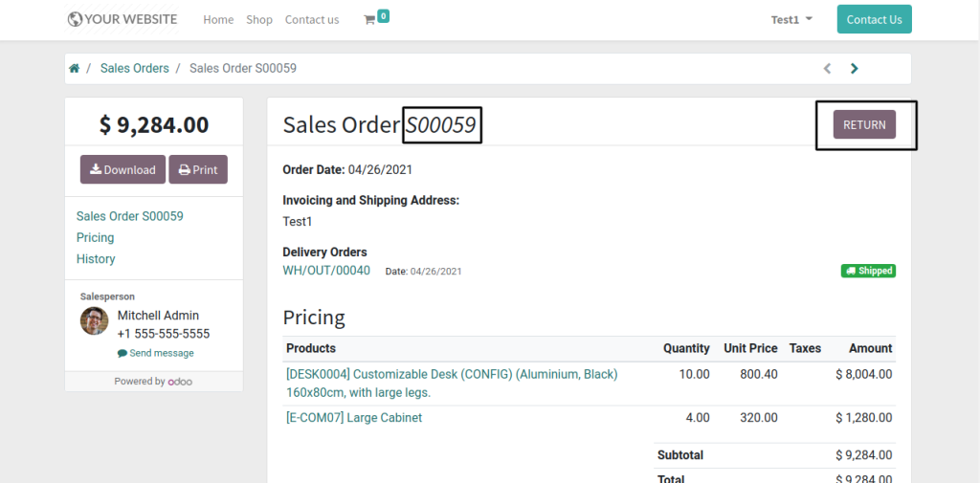The image size is (980, 483).
Task: Download the sales order
Action: tap(123, 169)
